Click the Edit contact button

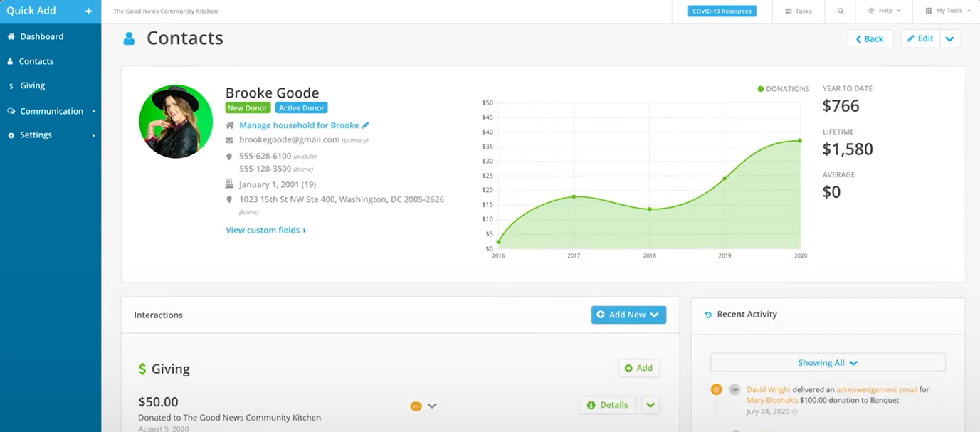coord(920,39)
